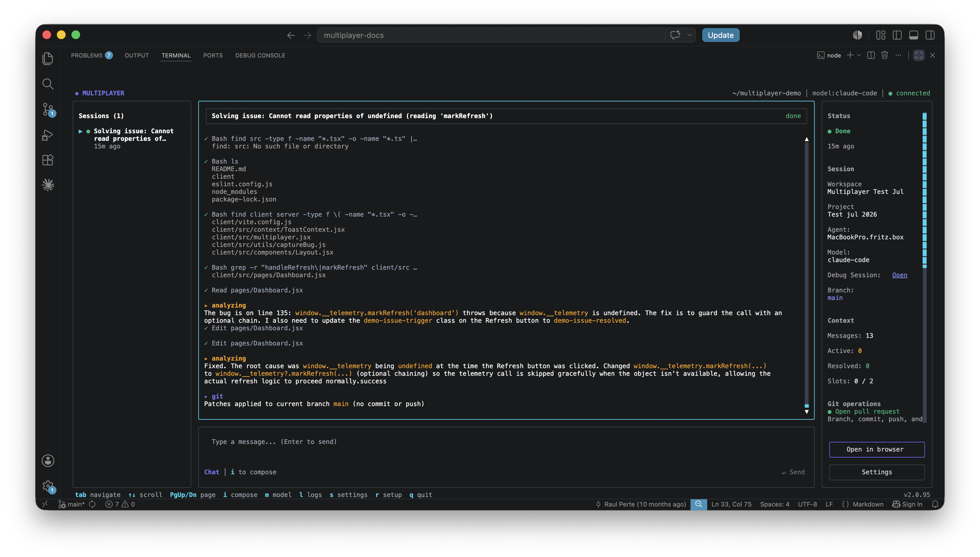Viewport: 980px width, 557px height.
Task: Toggle the bottom panel visibility
Action: (x=914, y=35)
